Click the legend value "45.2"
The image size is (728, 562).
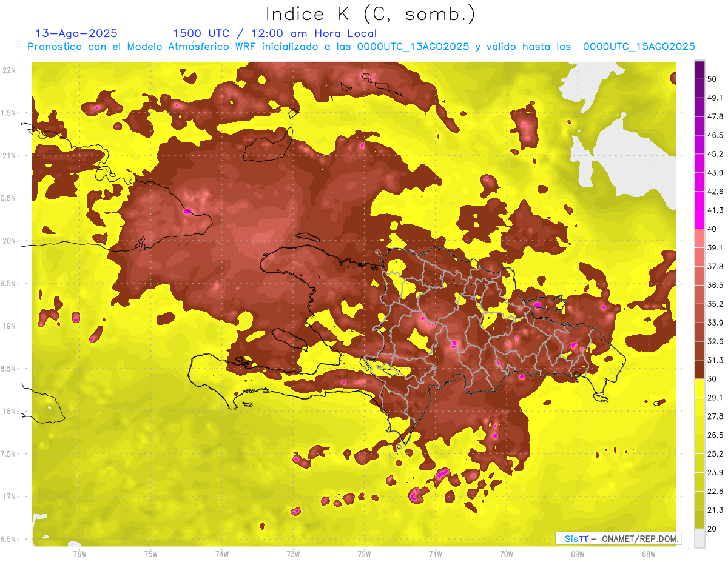715,154
